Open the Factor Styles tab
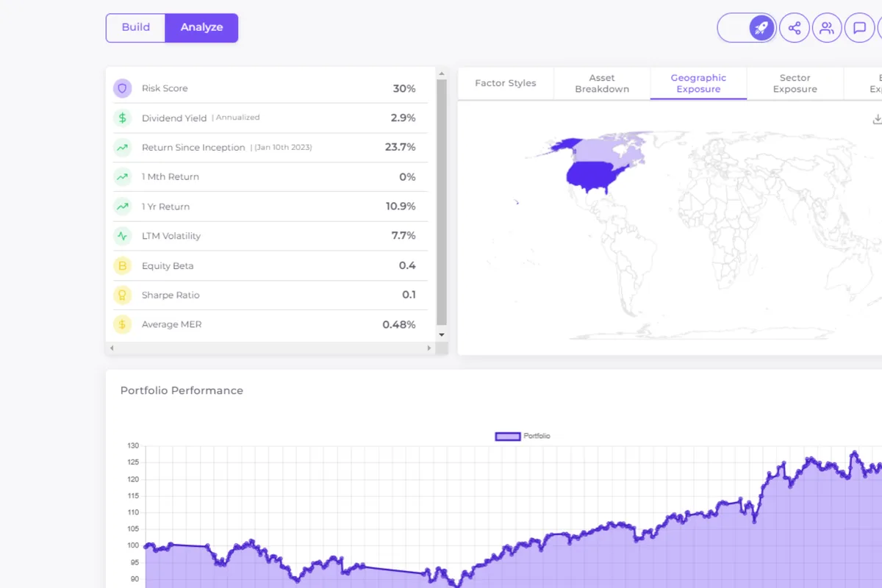882x588 pixels. click(506, 83)
